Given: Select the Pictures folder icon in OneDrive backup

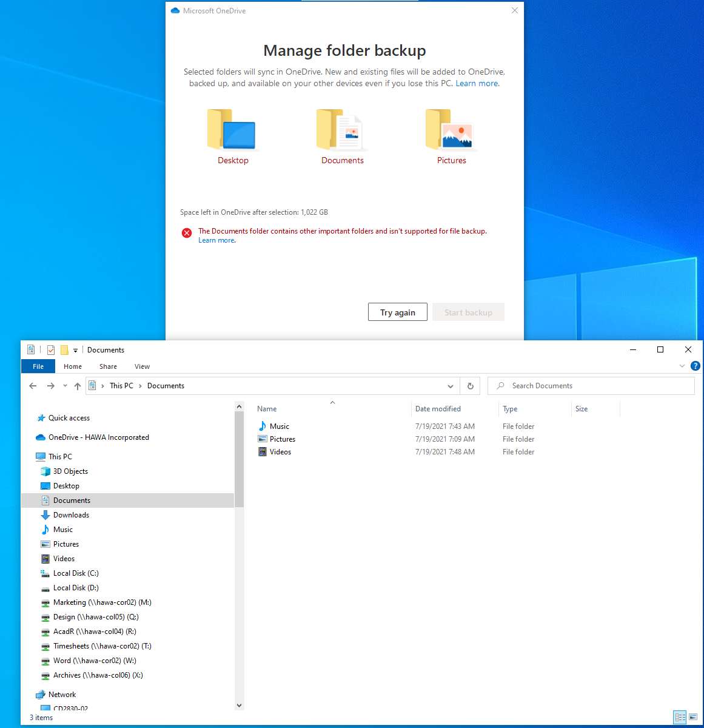Looking at the screenshot, I should pos(451,130).
